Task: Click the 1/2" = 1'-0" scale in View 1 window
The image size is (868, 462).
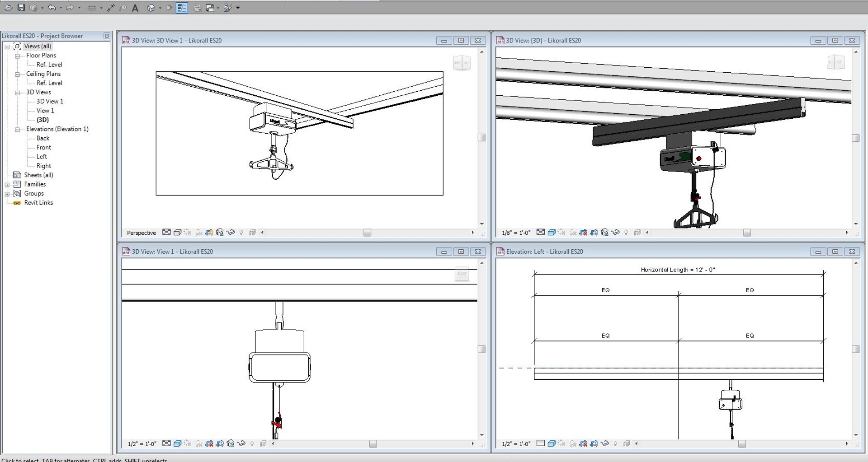Action: (x=142, y=444)
